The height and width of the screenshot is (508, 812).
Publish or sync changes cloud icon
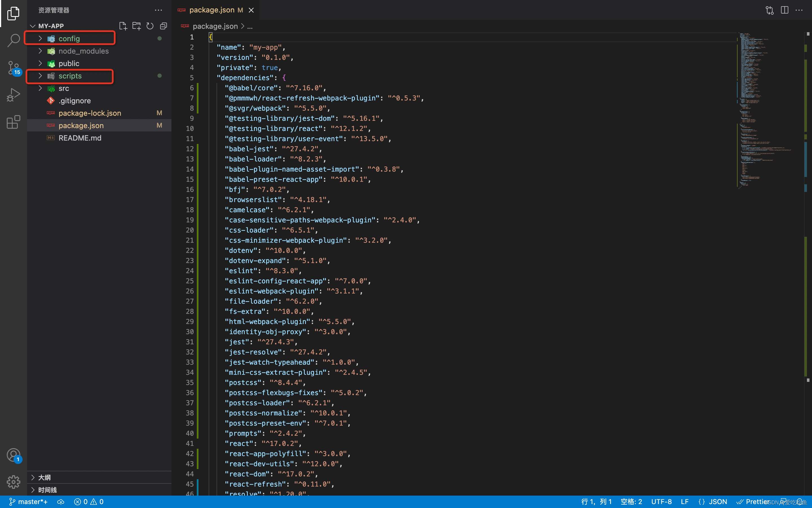[x=61, y=502]
